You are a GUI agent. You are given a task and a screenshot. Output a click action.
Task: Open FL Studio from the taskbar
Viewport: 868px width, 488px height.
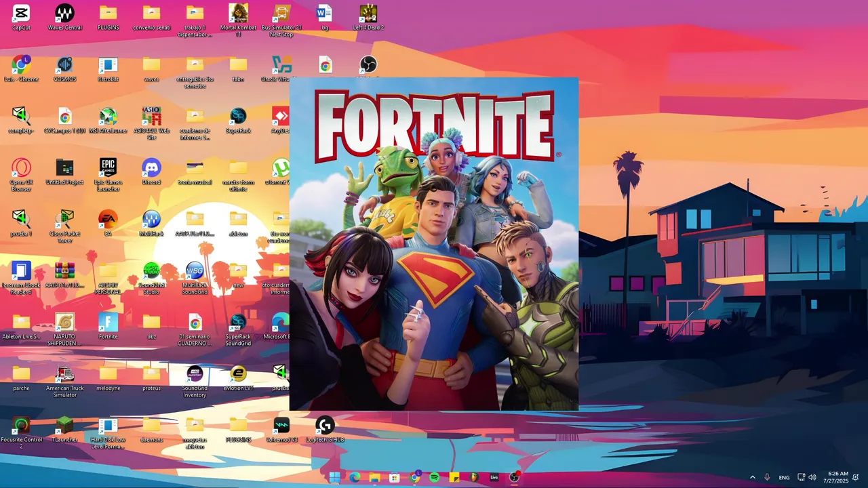[474, 477]
